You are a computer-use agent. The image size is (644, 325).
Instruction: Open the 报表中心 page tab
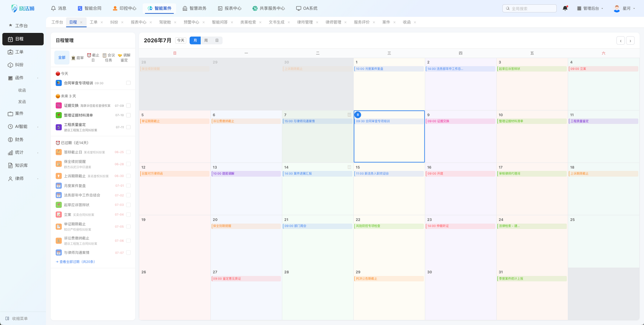click(138, 22)
